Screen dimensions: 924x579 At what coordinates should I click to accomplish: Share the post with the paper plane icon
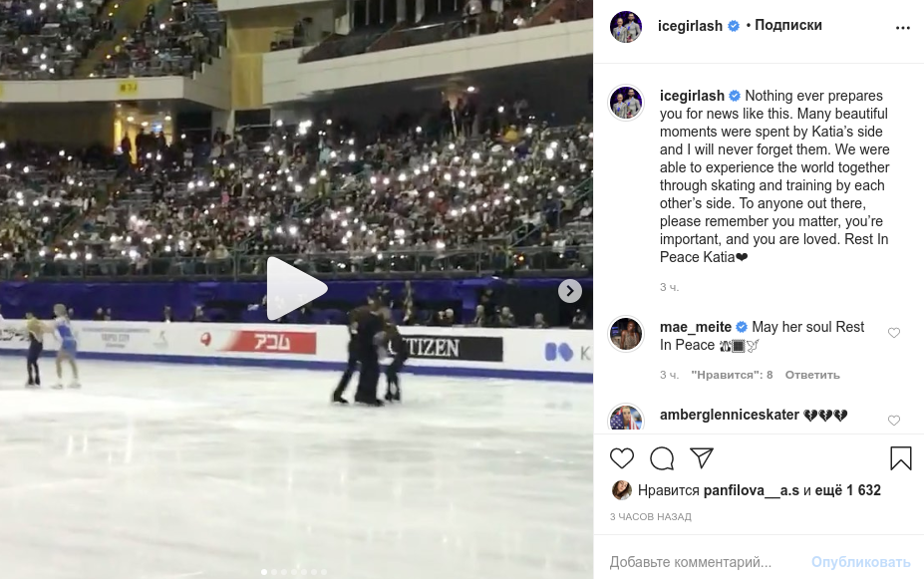tap(702, 457)
